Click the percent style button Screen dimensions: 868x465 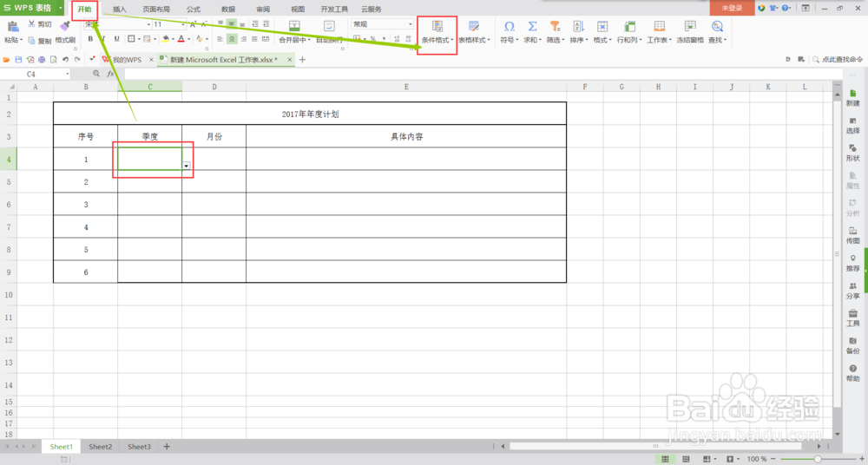pos(372,39)
